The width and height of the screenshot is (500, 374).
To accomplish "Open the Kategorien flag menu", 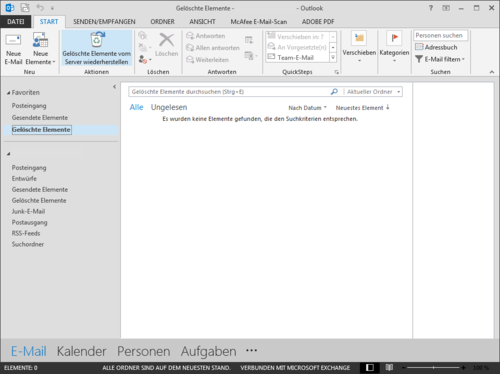I will [394, 47].
